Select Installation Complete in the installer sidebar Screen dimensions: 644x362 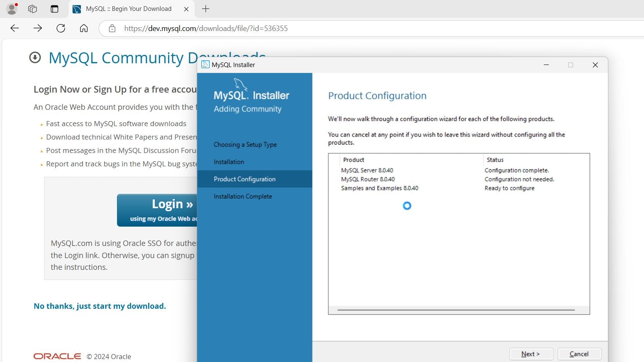tap(243, 196)
